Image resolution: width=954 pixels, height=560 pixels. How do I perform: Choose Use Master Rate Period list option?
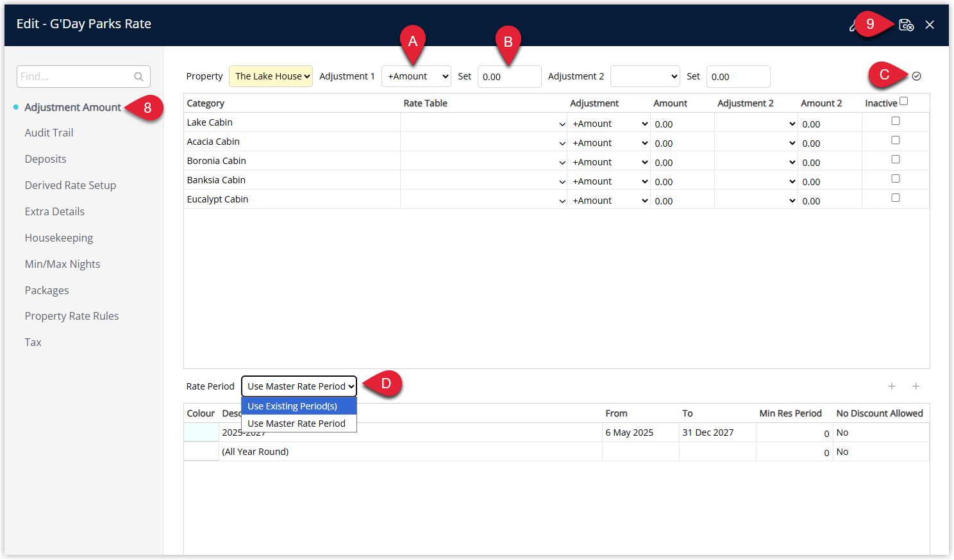tap(299, 424)
